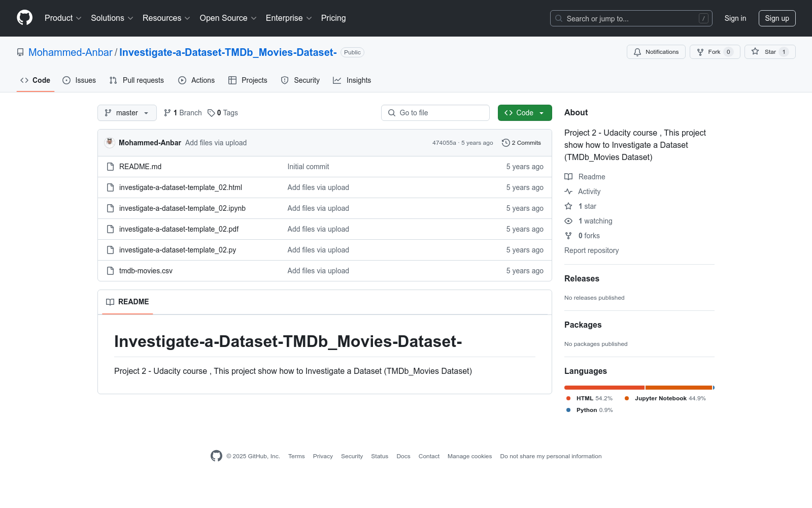
Task: Click the Releases heading link
Action: click(x=582, y=278)
